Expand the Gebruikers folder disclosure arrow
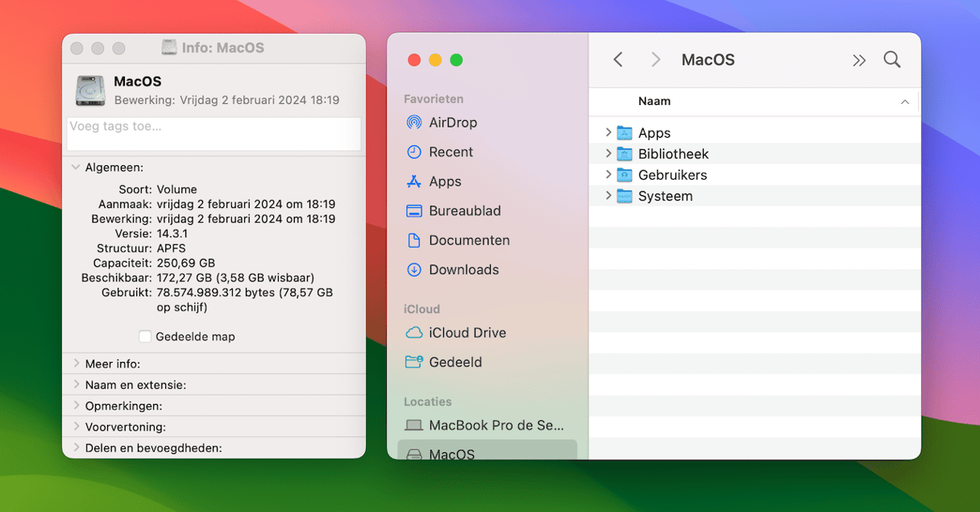This screenshot has height=512, width=980. (x=608, y=174)
